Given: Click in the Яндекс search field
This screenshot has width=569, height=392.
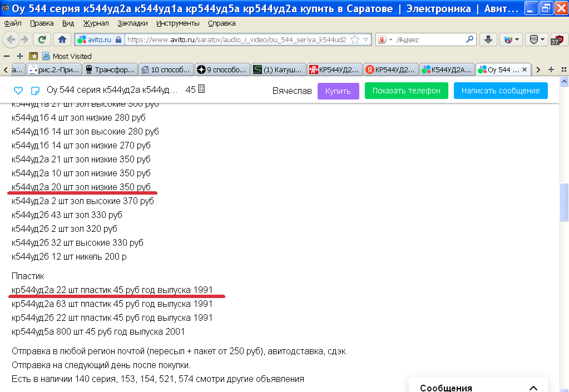Looking at the screenshot, I should 428,39.
